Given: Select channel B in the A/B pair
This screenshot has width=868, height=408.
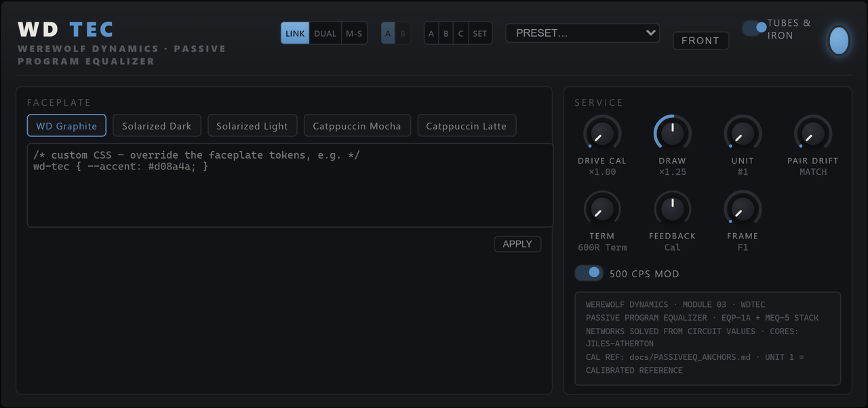Looking at the screenshot, I should 403,33.
